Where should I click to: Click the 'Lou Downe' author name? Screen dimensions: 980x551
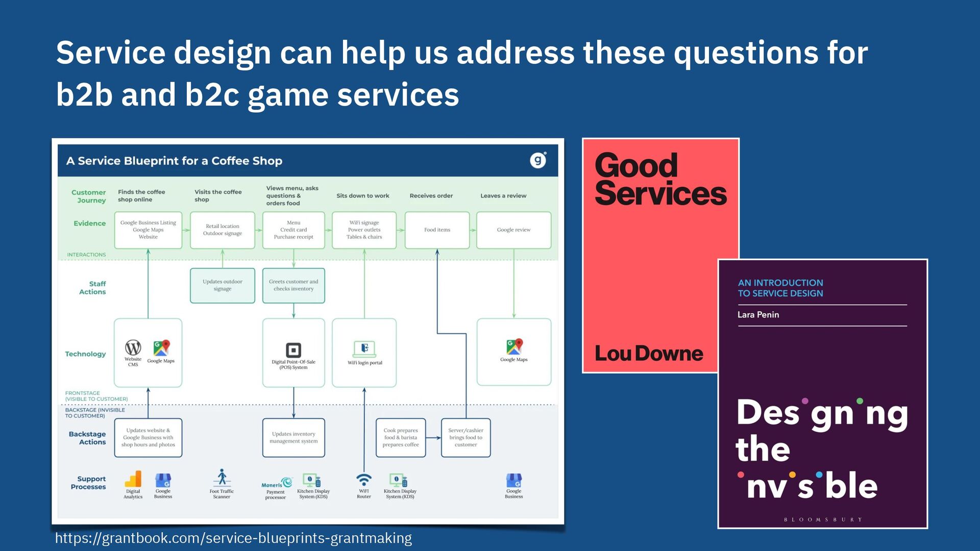[649, 354]
